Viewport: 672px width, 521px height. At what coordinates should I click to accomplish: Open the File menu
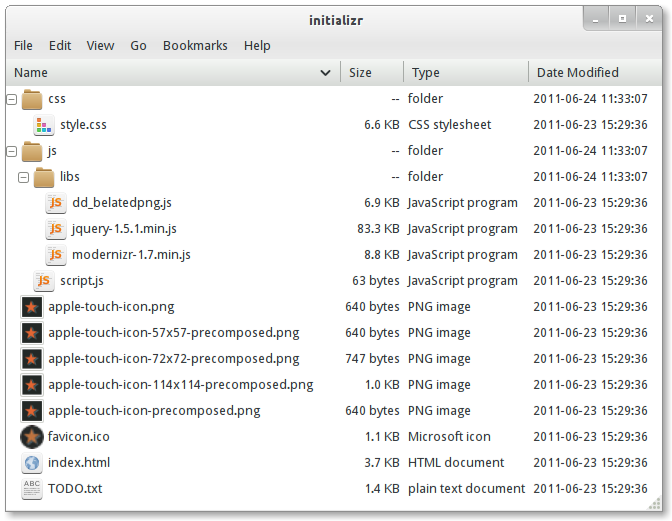pos(23,45)
